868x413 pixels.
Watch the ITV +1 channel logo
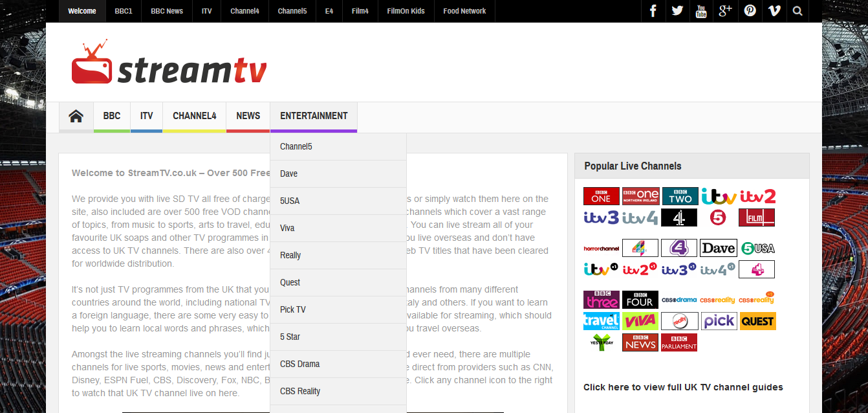[x=602, y=269]
